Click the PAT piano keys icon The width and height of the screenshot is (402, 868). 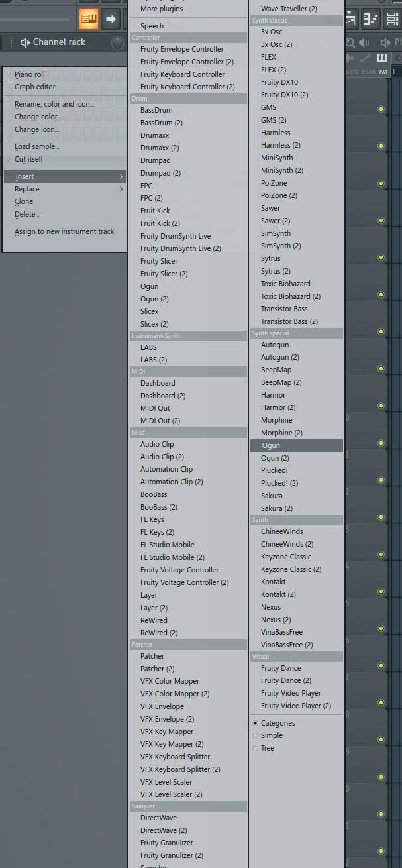pyautogui.click(x=381, y=59)
